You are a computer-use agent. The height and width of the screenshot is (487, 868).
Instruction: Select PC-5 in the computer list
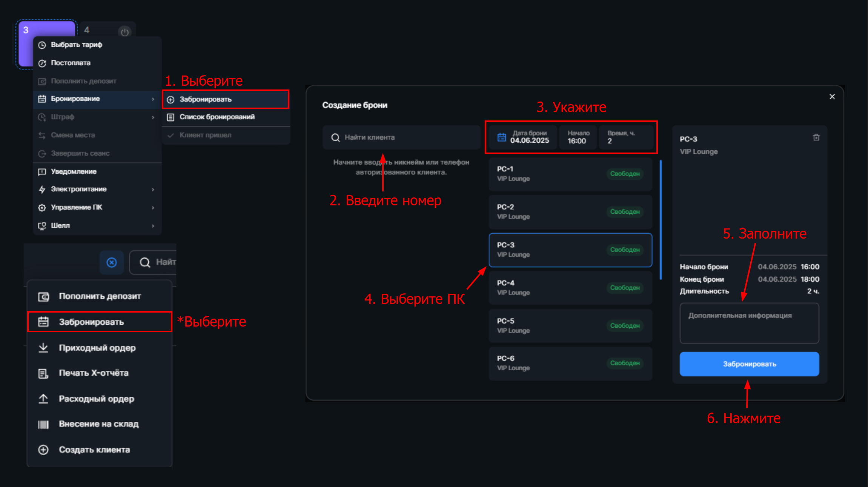pyautogui.click(x=570, y=325)
